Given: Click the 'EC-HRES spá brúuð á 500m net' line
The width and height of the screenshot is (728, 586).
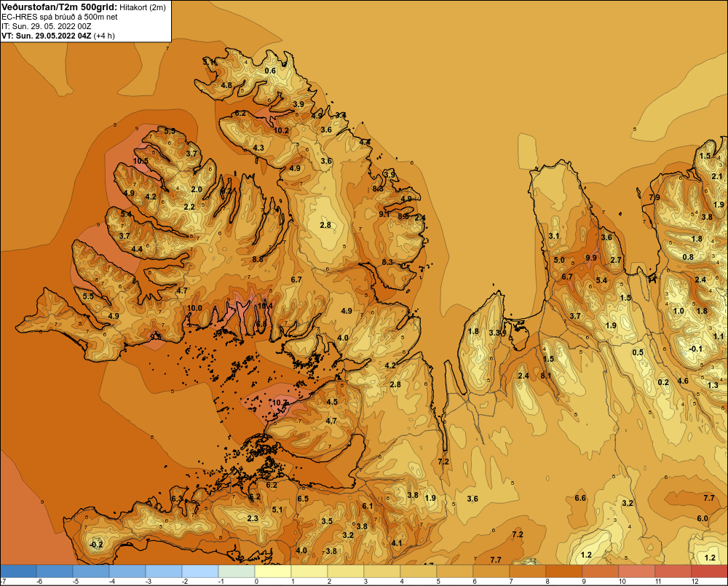Looking at the screenshot, I should coord(60,17).
